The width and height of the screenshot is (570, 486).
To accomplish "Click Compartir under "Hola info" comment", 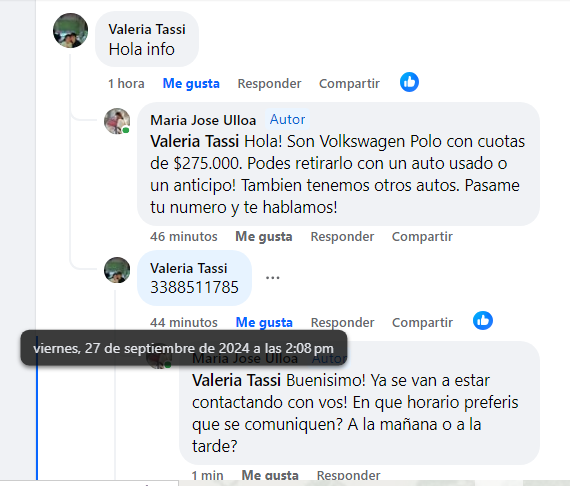I will 349,84.
